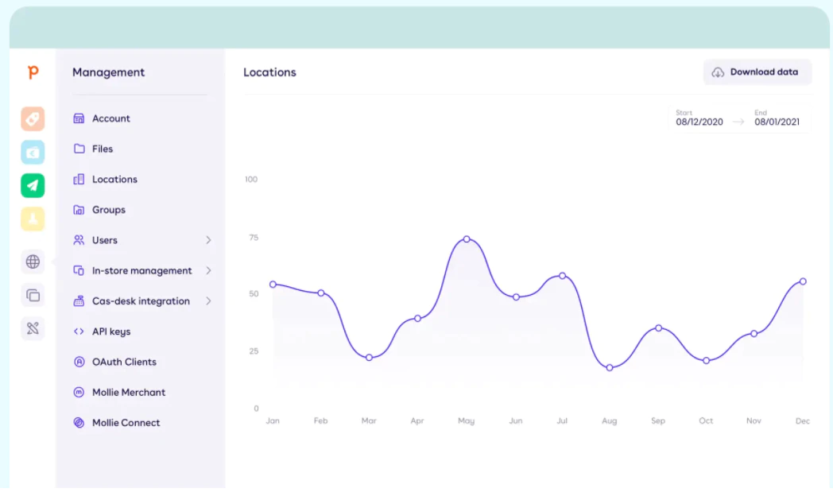Click the Download data button
Viewport: 833px width, 504px height.
tap(757, 72)
